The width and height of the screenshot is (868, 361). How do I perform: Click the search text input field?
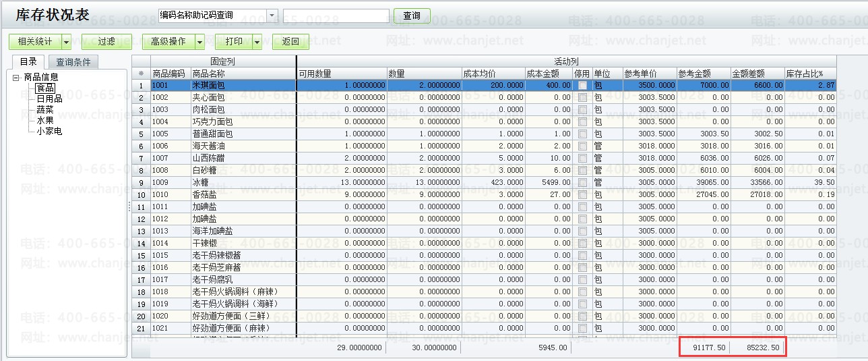[336, 16]
